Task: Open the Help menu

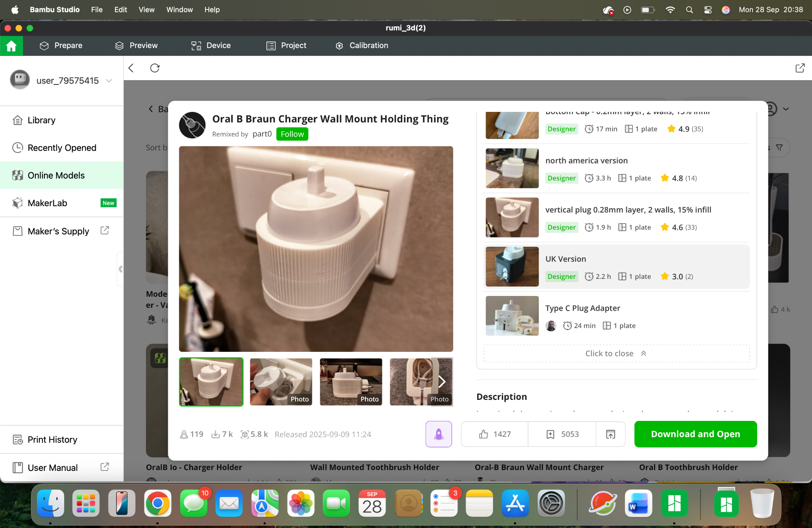Action: click(x=212, y=10)
